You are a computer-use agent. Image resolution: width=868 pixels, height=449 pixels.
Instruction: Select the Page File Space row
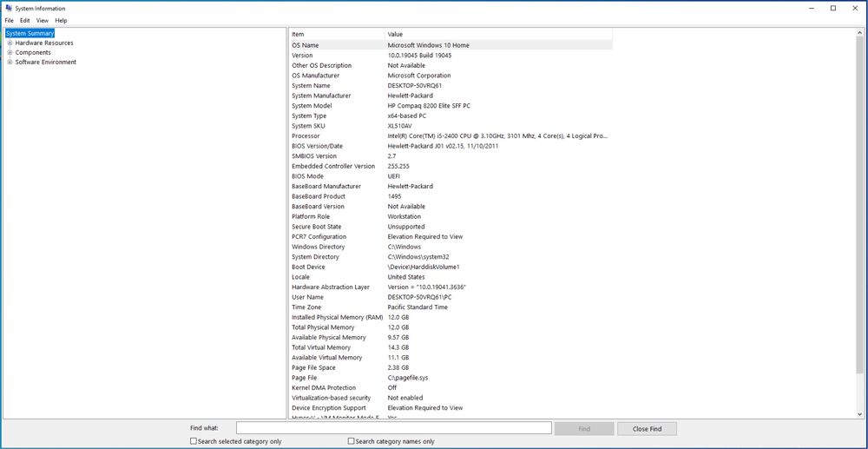point(450,367)
